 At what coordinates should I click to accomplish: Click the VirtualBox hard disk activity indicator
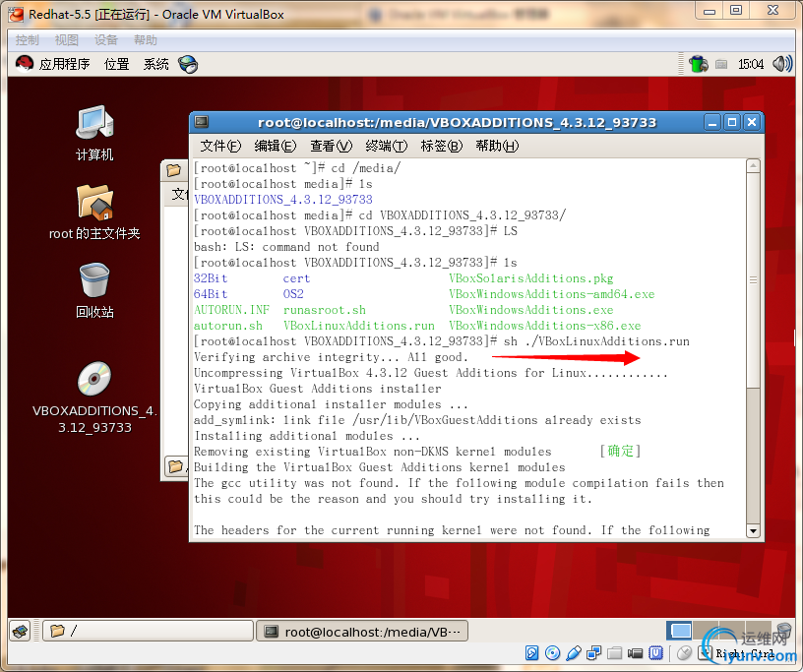pos(531,653)
